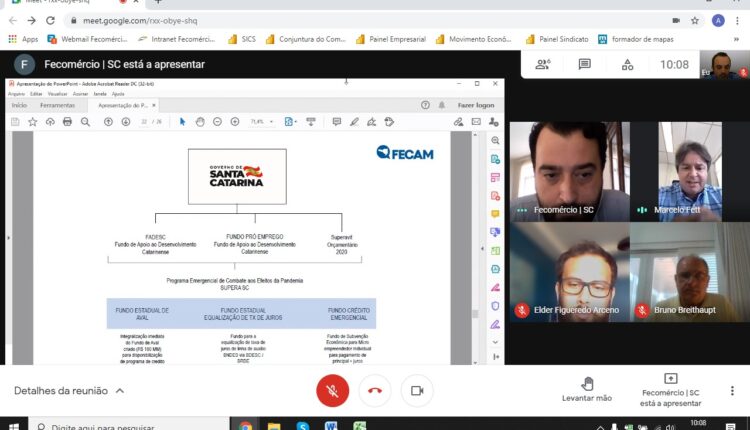Search the PDF with magnifier icon

tap(85, 122)
